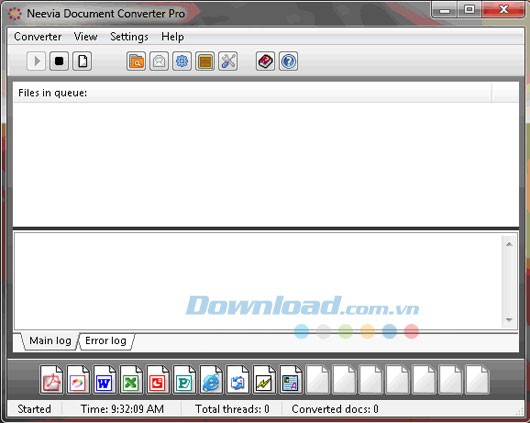Click the Started status bar text
The height and width of the screenshot is (423, 530).
click(34, 409)
